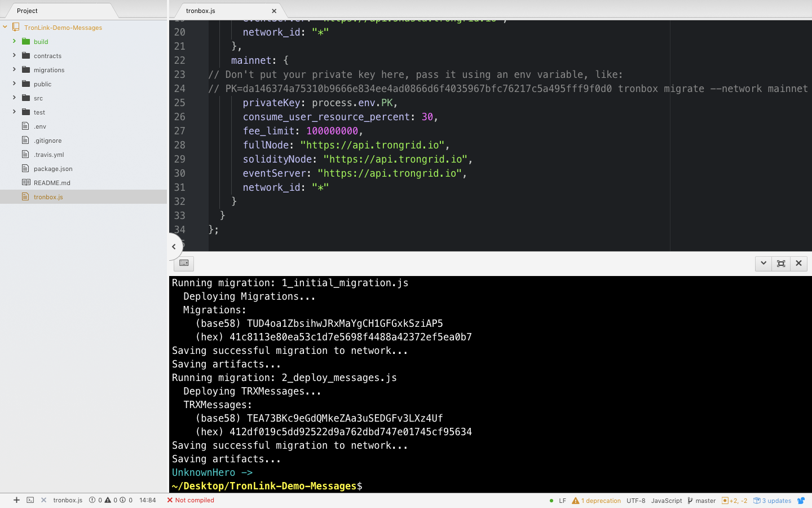Click the master branch name
Image resolution: width=812 pixels, height=508 pixels.
coord(705,501)
